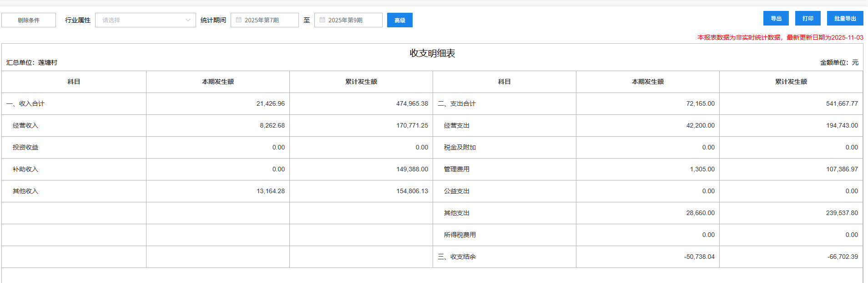Click the calendar icon in the 2025年第9期 field
Viewport: 868px width, 283px height.
322,20
